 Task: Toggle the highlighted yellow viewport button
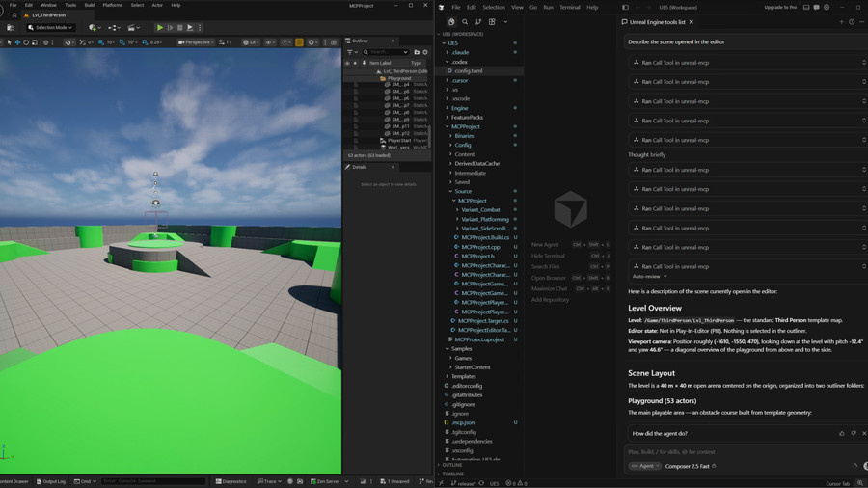tap(299, 42)
